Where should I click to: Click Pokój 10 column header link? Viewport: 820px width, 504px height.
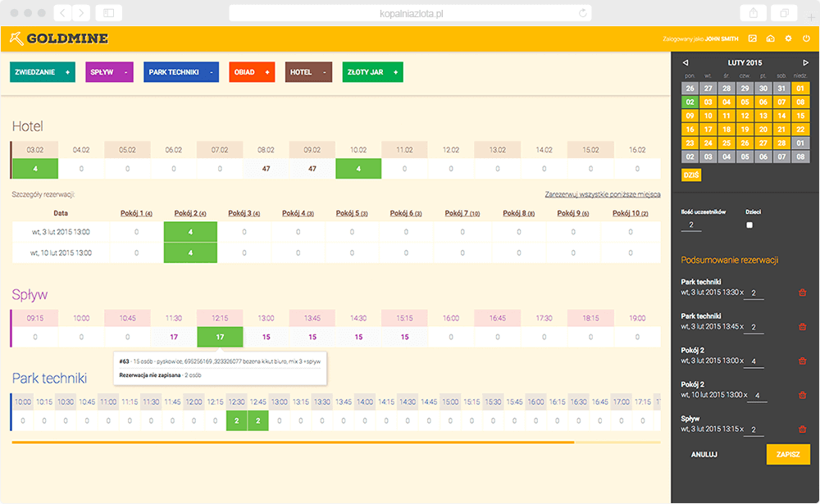click(x=630, y=213)
